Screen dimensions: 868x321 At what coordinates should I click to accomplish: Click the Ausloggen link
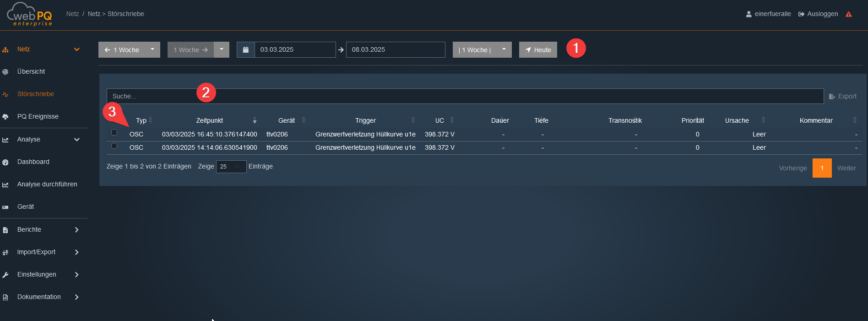818,14
